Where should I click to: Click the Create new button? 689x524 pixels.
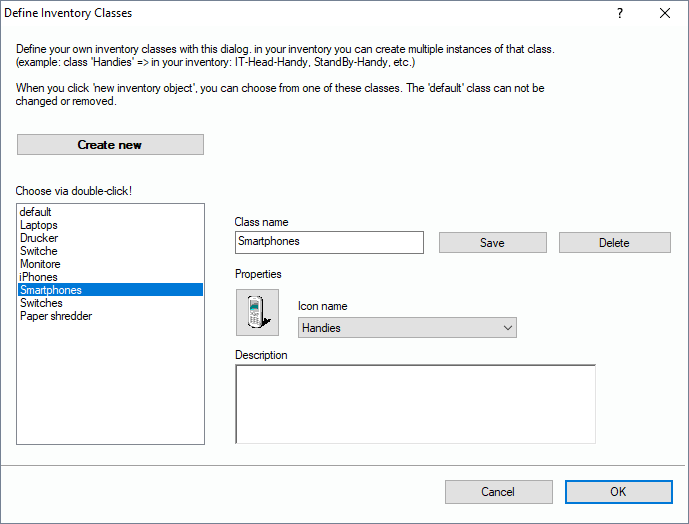pos(110,145)
